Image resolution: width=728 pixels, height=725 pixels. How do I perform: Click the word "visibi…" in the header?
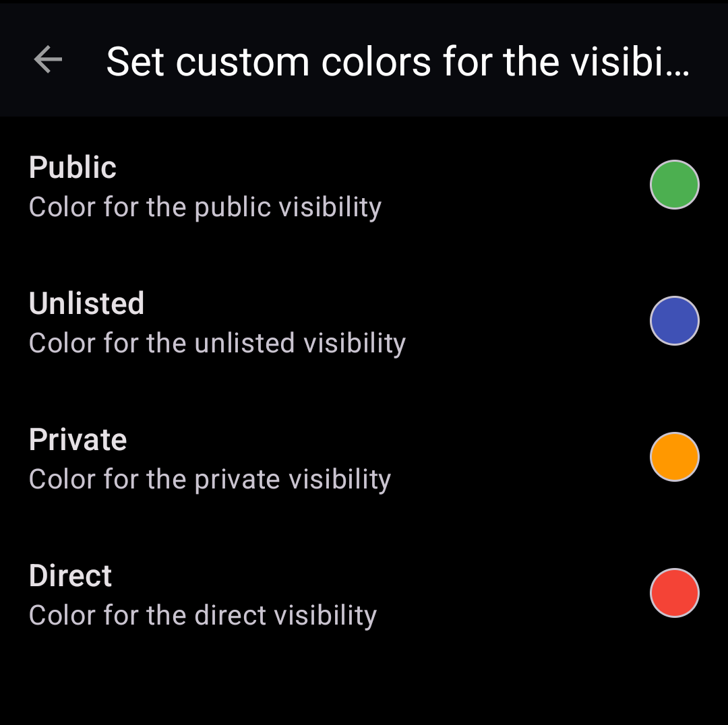point(630,62)
